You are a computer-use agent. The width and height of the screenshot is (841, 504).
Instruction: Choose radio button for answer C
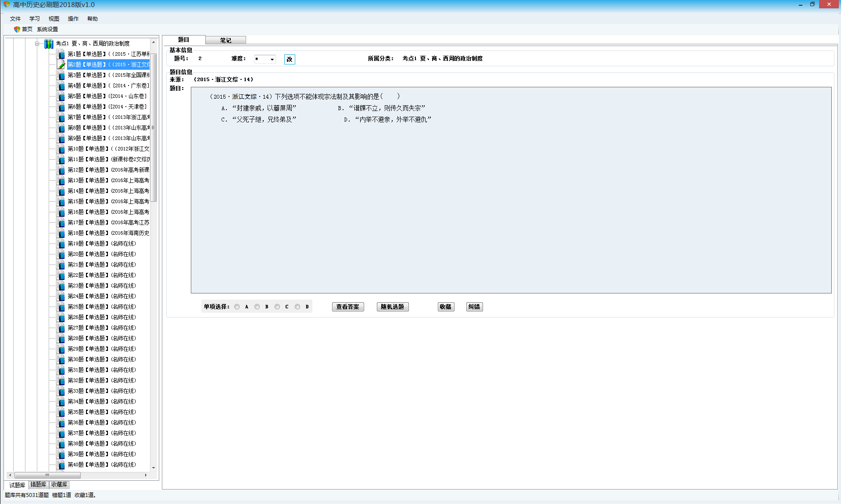pyautogui.click(x=277, y=307)
